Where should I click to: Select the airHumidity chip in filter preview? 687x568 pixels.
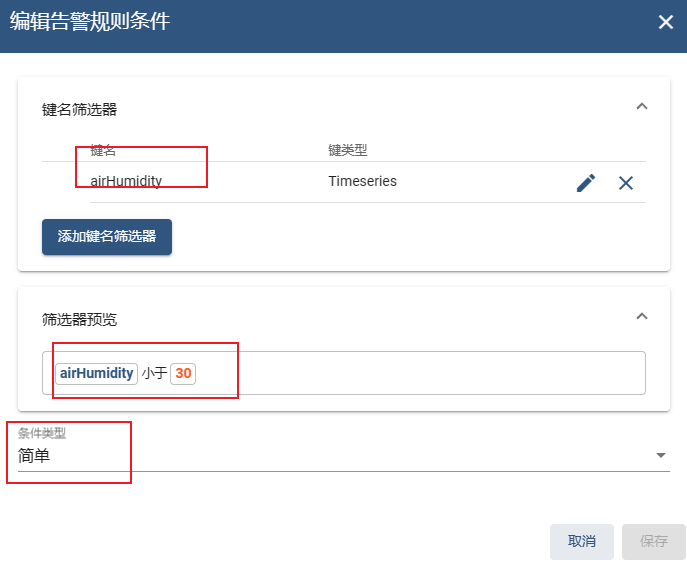(96, 373)
